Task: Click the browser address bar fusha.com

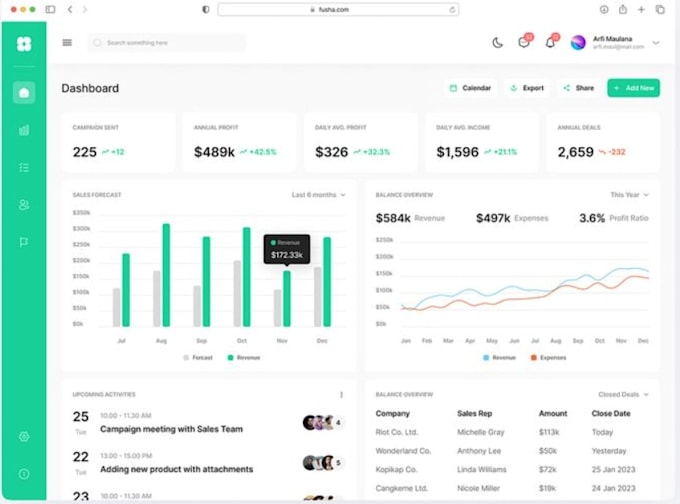Action: [338, 9]
